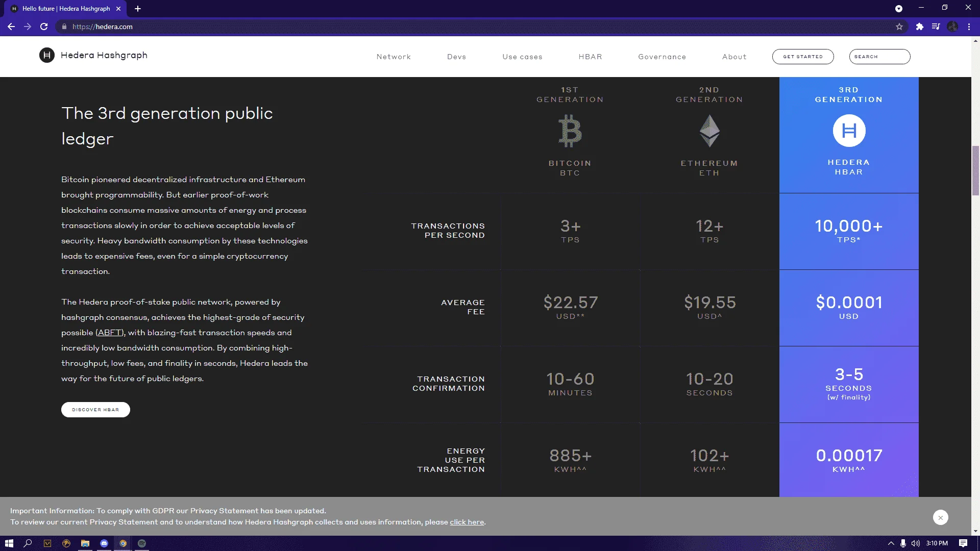This screenshot has width=980, height=551.
Task: Open the media control icon in toolbar
Action: (936, 27)
